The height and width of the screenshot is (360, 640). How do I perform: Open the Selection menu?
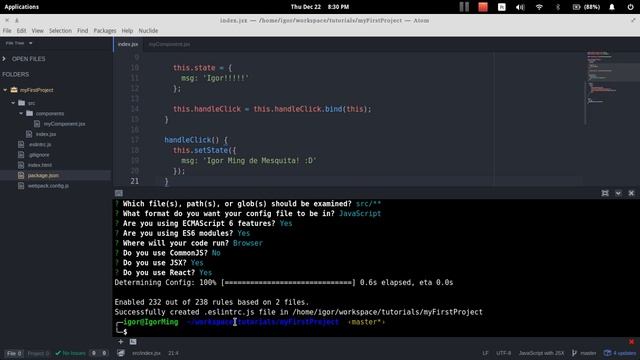(x=60, y=31)
